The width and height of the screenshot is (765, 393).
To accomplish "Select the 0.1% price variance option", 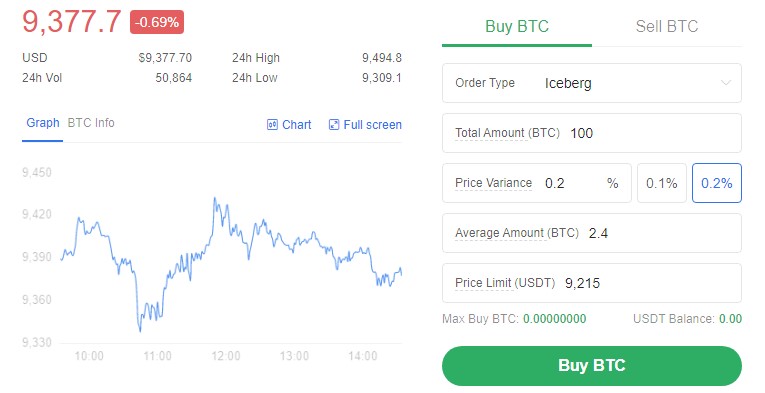I will (662, 183).
